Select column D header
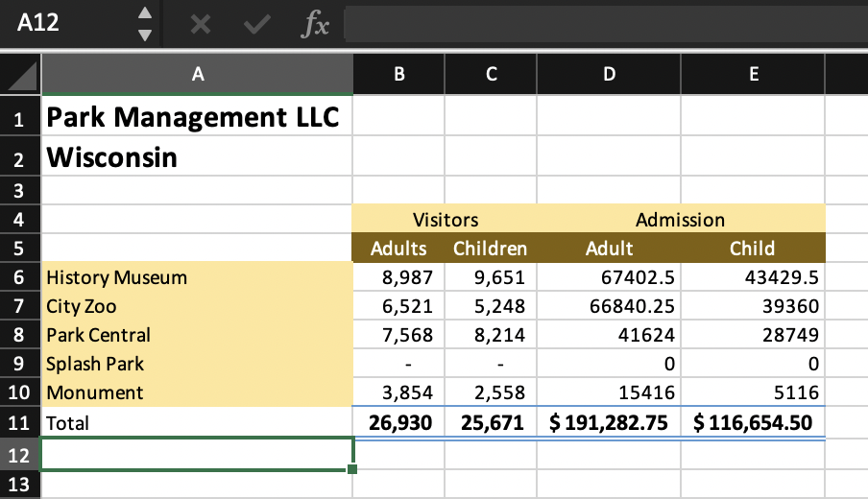Screen dimensions: 868x499 609,74
